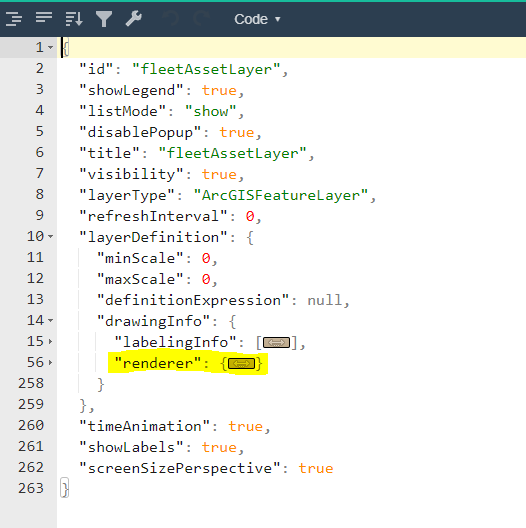The width and height of the screenshot is (526, 528).
Task: Click the folded renderer placeholder widget
Action: [241, 364]
